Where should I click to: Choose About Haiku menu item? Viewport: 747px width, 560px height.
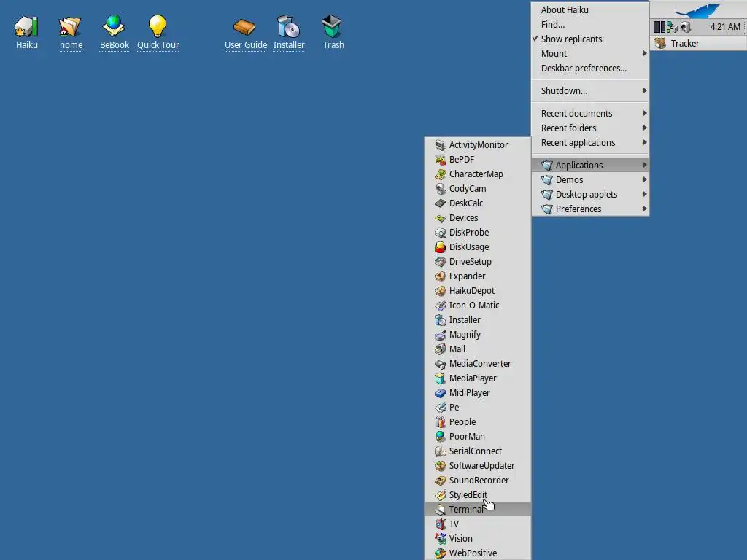click(x=590, y=10)
